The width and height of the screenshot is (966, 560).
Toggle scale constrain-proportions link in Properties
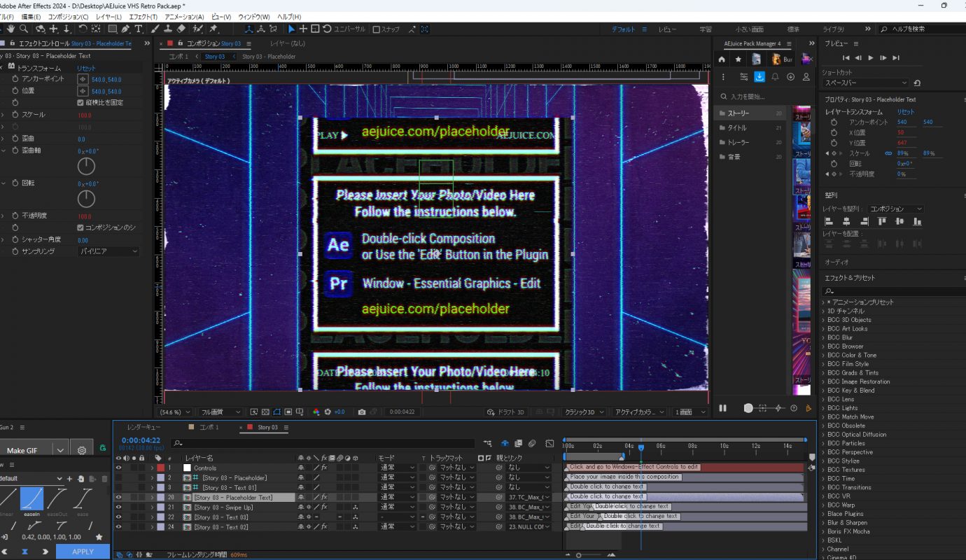tap(888, 153)
